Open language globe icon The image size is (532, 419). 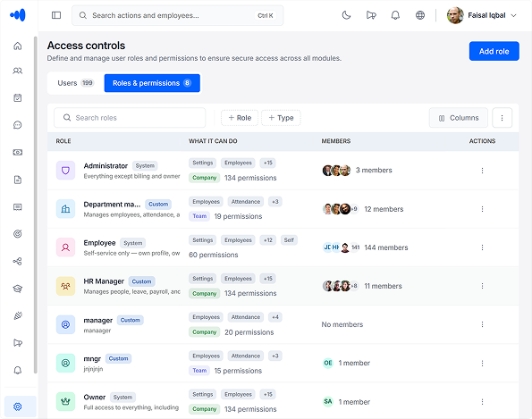tap(420, 15)
